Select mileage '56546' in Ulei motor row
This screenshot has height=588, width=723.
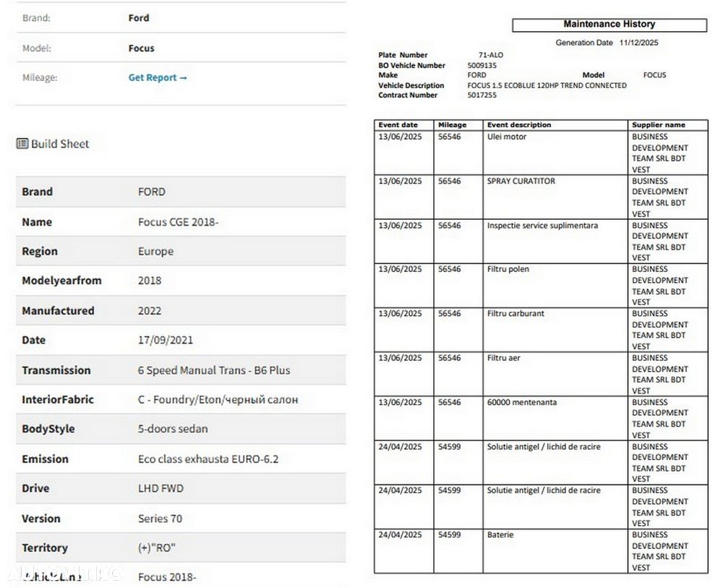(449, 137)
